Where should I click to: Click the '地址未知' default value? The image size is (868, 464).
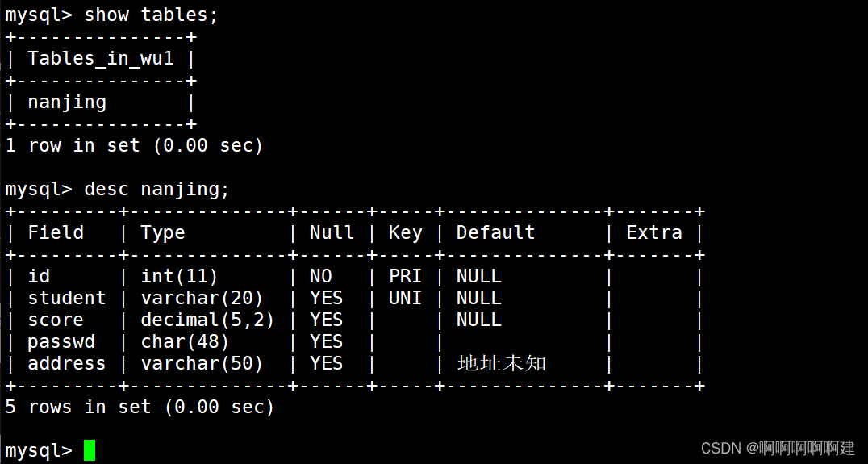coord(501,363)
